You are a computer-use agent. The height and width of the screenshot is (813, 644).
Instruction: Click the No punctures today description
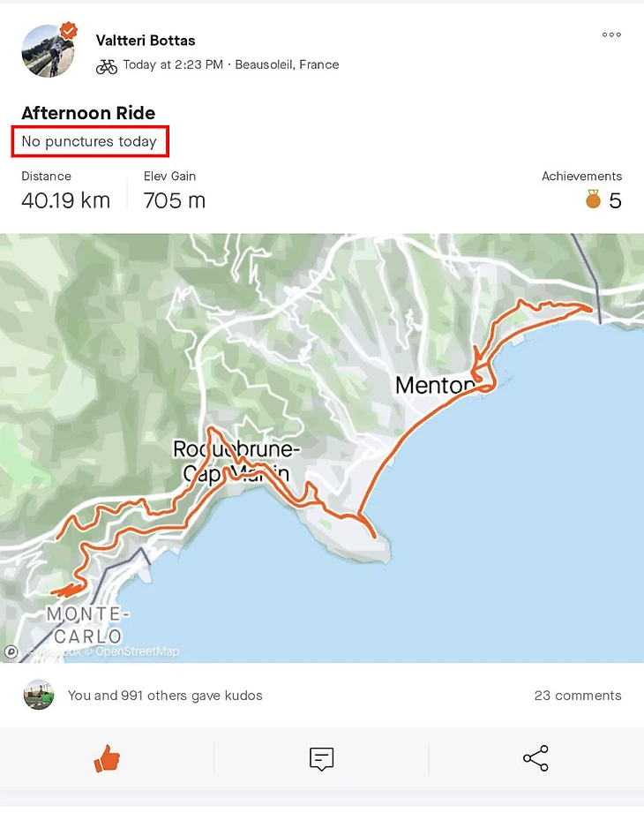click(x=89, y=141)
